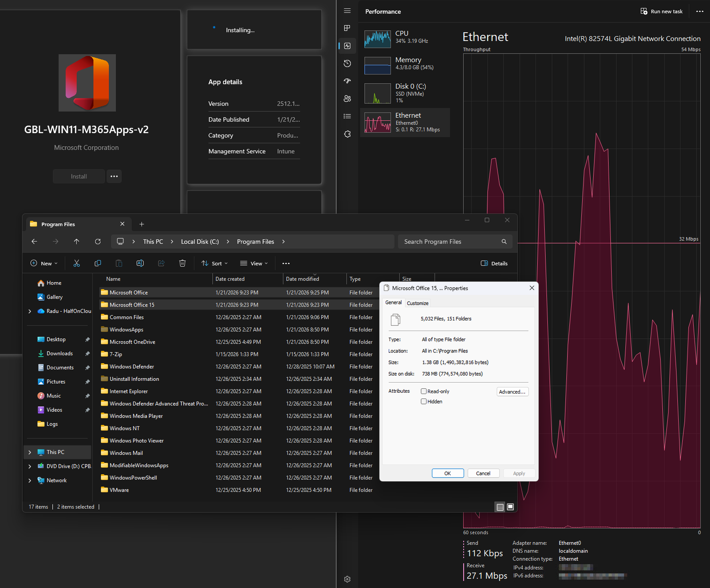710x588 pixels.
Task: Open the Sort dropdown menu
Action: [x=214, y=263]
